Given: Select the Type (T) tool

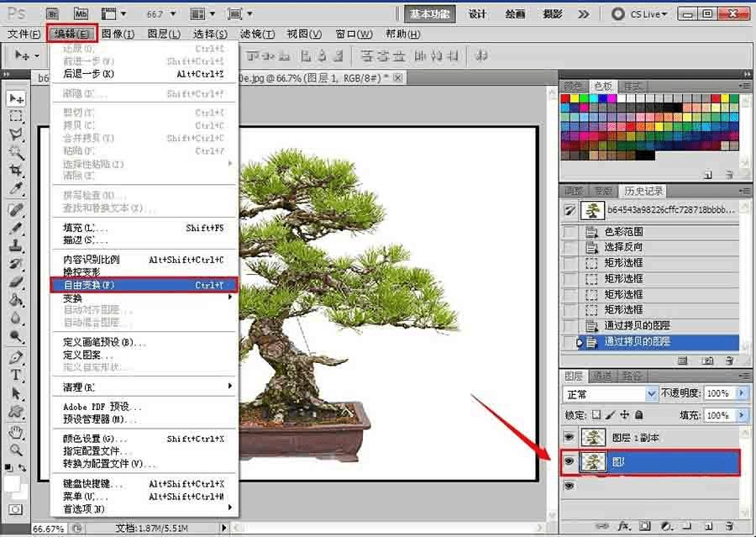Looking at the screenshot, I should 16,375.
